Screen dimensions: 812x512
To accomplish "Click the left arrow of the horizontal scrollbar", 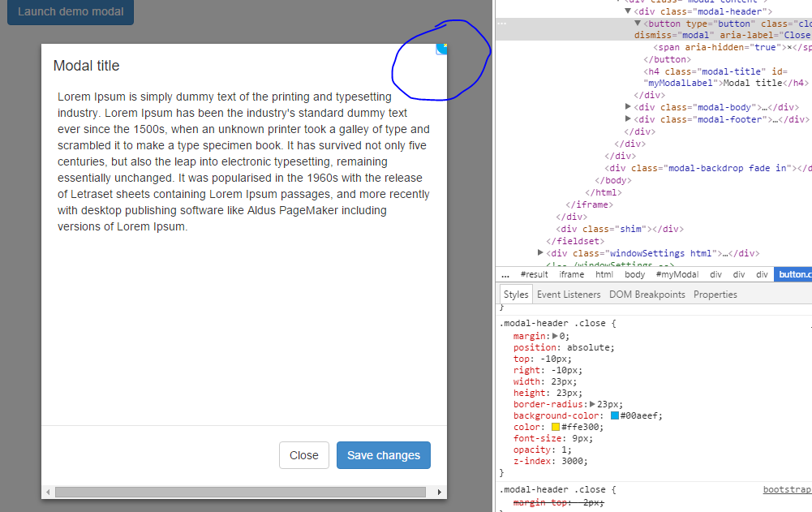I will click(x=48, y=491).
